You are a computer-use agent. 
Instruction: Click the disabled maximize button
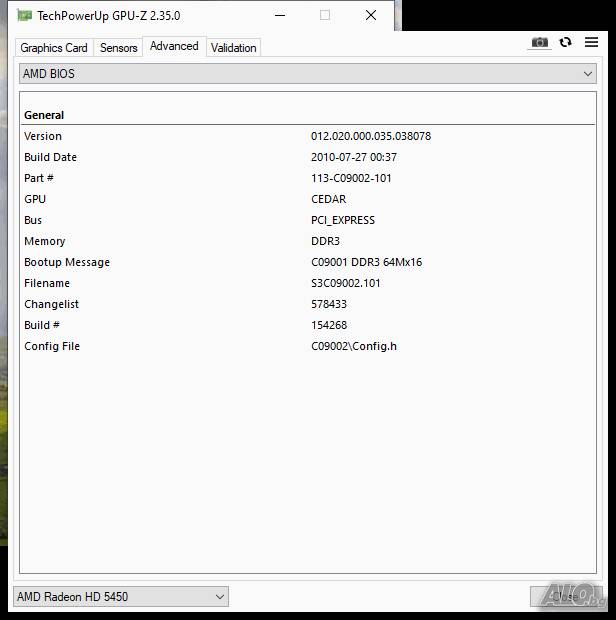[325, 15]
